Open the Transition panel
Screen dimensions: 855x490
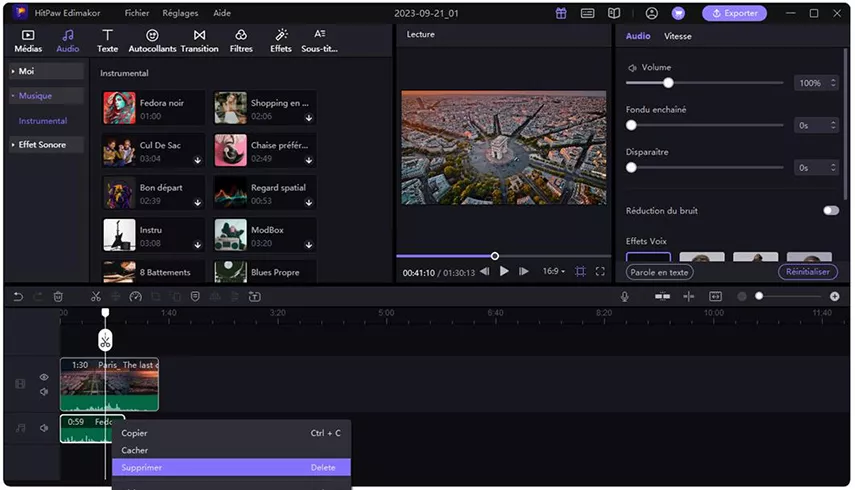(x=200, y=41)
